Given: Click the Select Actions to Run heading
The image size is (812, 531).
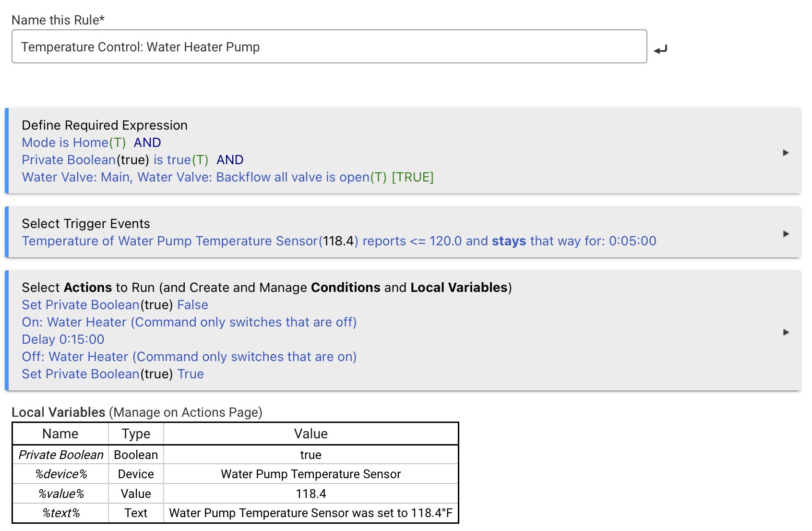Looking at the screenshot, I should click(267, 288).
